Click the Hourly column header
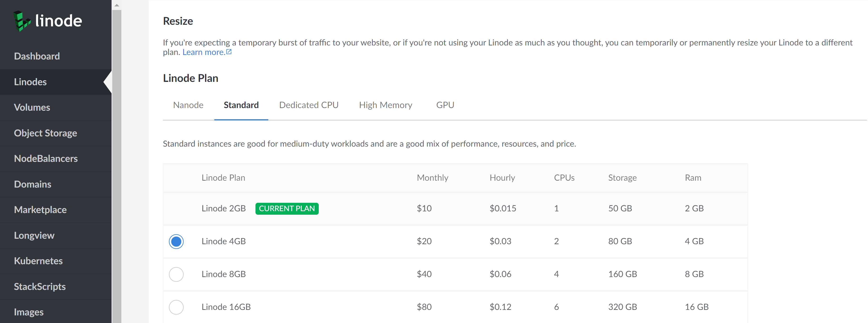868x323 pixels. (502, 178)
